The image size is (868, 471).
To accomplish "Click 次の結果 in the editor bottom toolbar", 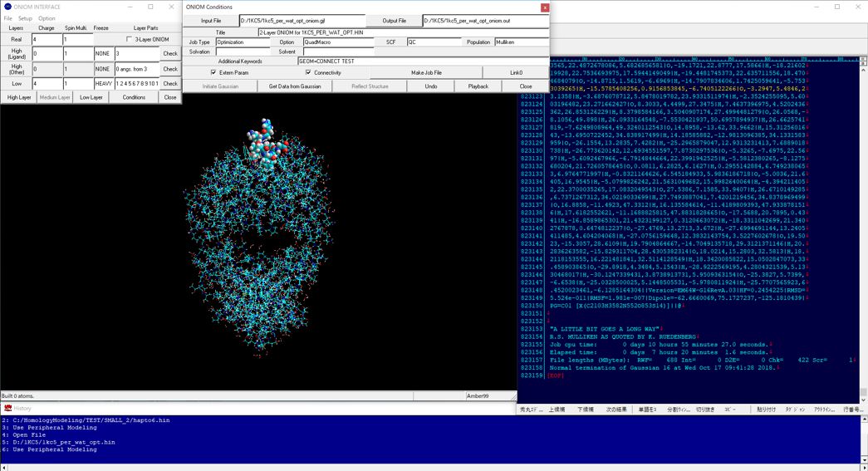I will [616, 410].
